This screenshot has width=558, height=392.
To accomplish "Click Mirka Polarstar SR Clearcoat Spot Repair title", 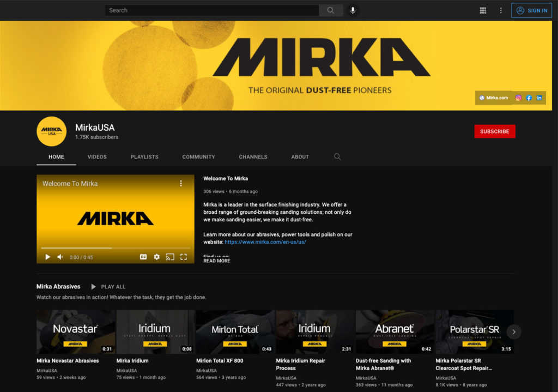I will pyautogui.click(x=464, y=365).
